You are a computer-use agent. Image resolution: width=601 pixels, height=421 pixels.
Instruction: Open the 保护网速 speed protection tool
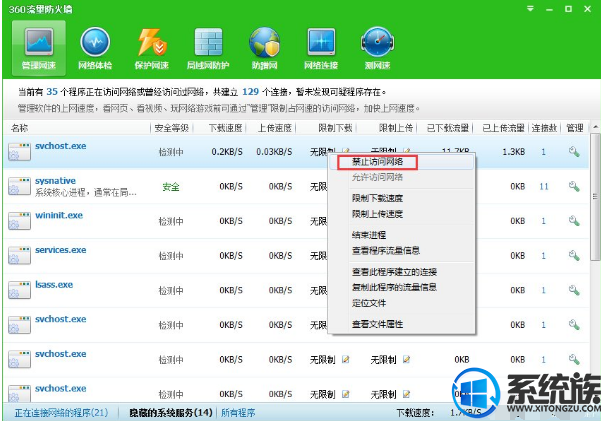point(151,48)
